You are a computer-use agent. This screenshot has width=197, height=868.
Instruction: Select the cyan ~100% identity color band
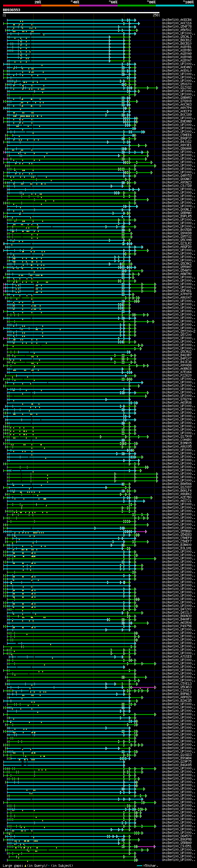click(x=175, y=6)
